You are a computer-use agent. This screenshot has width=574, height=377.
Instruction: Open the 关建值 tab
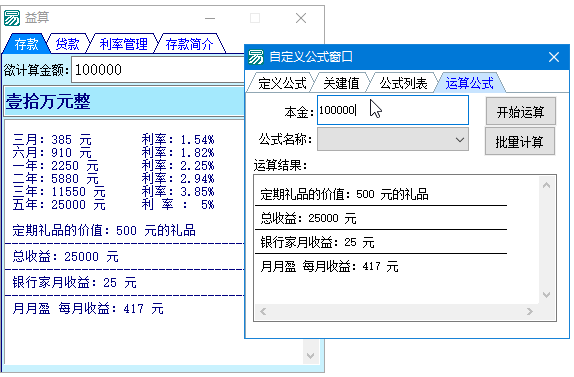pyautogui.click(x=341, y=83)
